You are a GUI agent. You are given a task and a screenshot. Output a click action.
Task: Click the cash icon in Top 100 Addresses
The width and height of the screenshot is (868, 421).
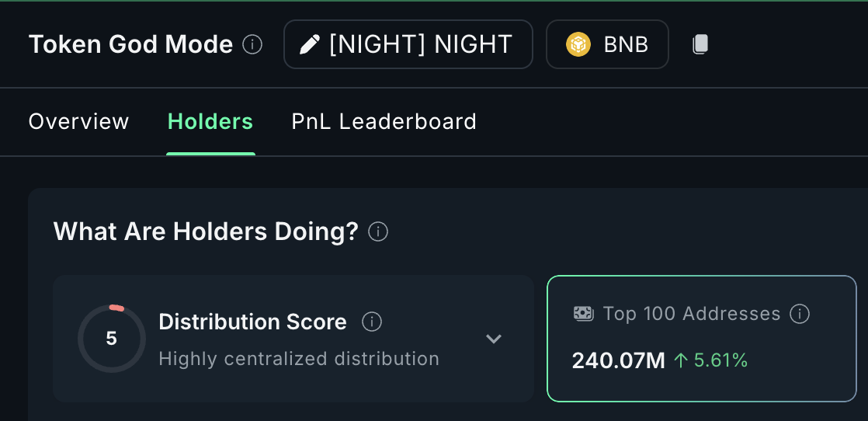[583, 314]
